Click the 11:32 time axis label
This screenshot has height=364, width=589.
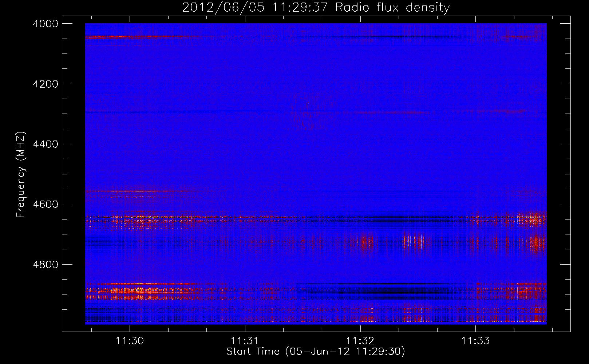pyautogui.click(x=360, y=341)
